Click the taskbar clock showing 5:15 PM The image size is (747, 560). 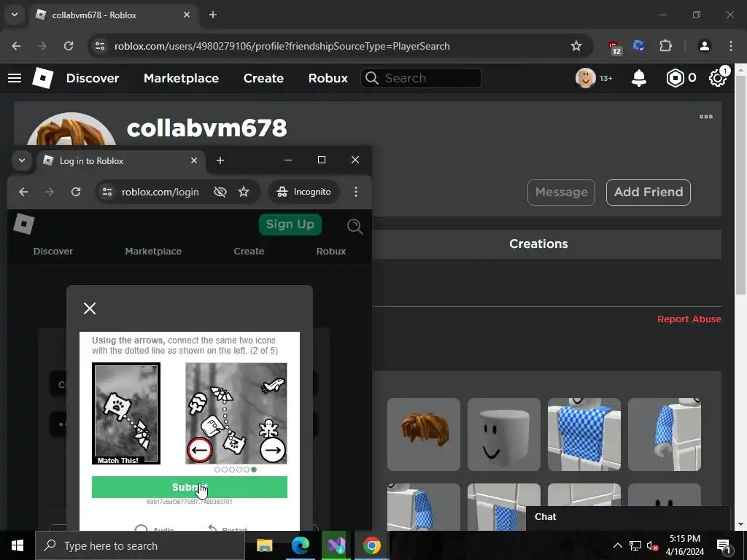[x=684, y=545]
